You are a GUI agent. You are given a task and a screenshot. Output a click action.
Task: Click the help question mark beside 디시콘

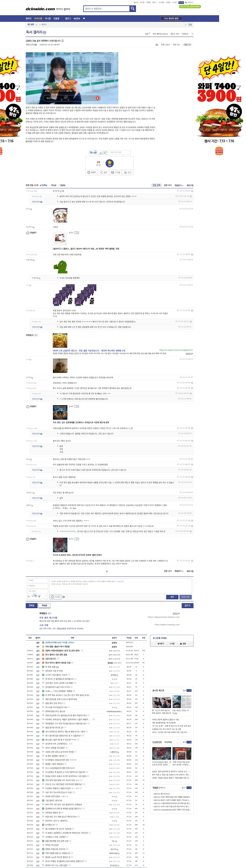tap(64, 597)
